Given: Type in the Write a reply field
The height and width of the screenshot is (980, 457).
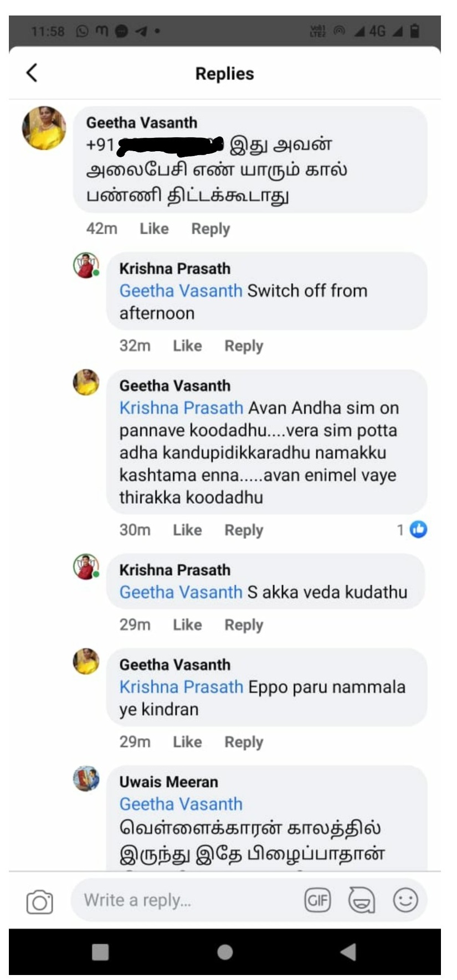Looking at the screenshot, I should tap(183, 900).
